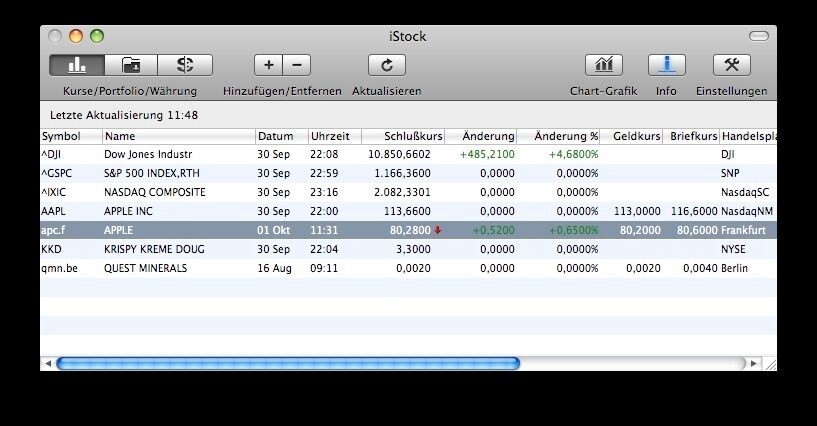
Task: Click the red down arrow in APPLE row
Action: click(438, 230)
